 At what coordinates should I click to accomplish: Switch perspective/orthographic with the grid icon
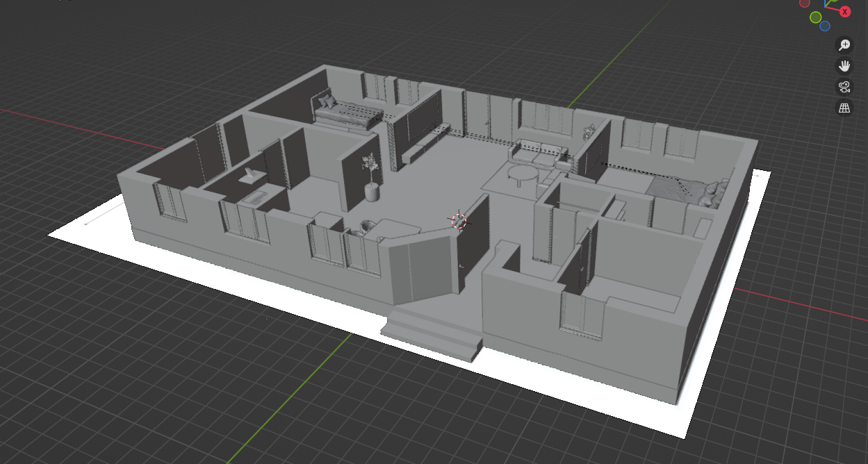click(844, 108)
